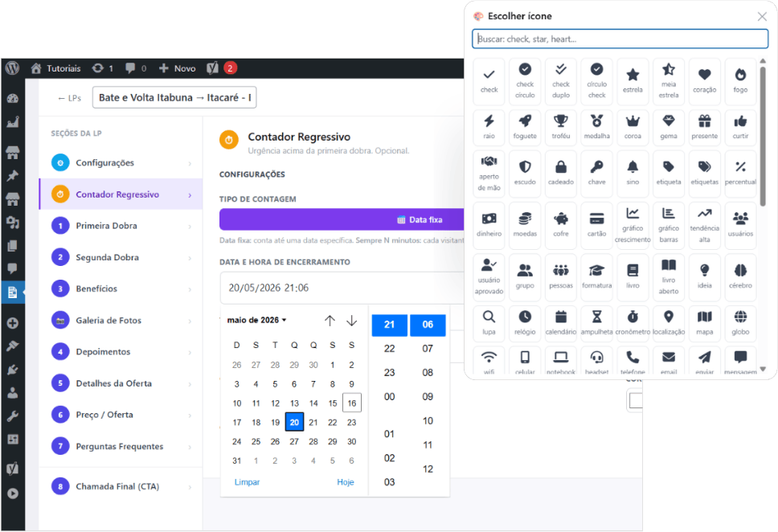Pick the foguete rocket icon
Screen dimensions: 778x532
click(525, 126)
